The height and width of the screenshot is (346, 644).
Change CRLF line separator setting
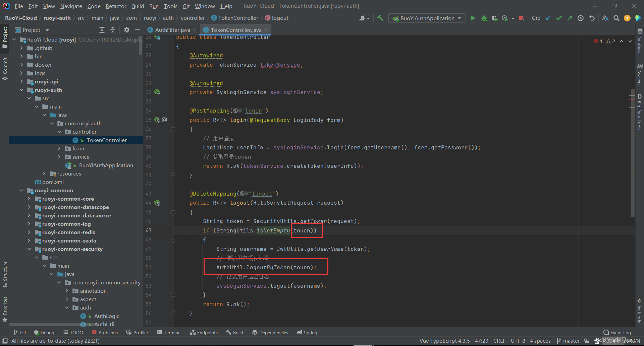click(499, 341)
